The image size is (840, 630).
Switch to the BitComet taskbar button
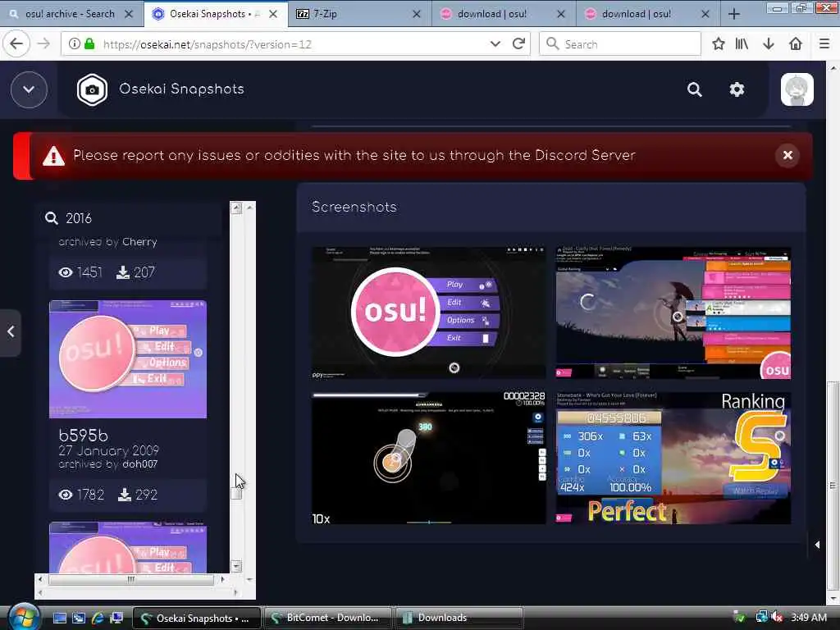(x=328, y=619)
